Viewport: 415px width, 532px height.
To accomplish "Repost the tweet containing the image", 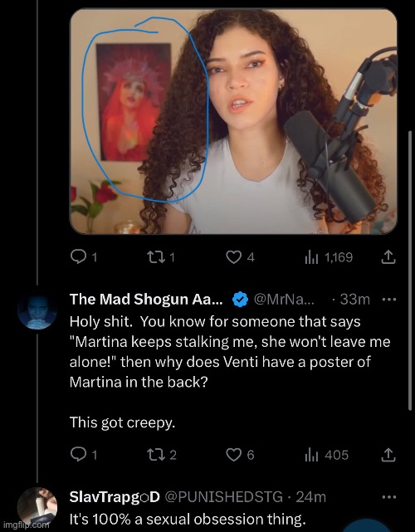I will (162, 257).
